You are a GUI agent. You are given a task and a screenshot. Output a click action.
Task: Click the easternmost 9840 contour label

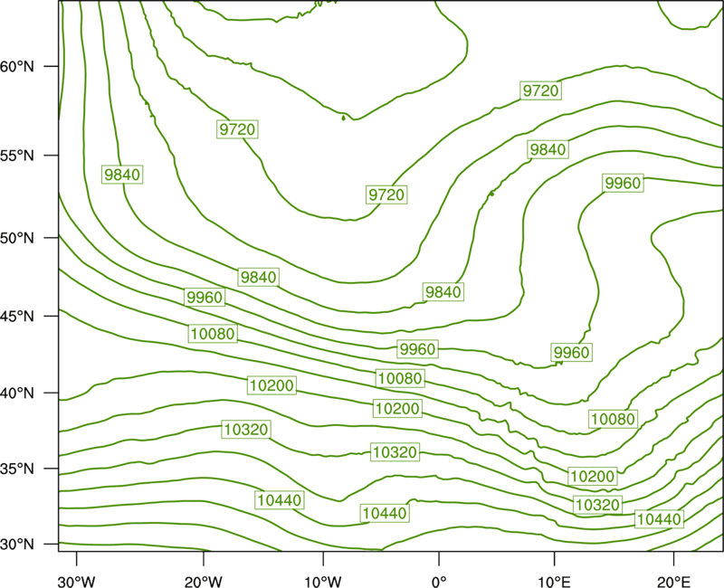tap(548, 149)
